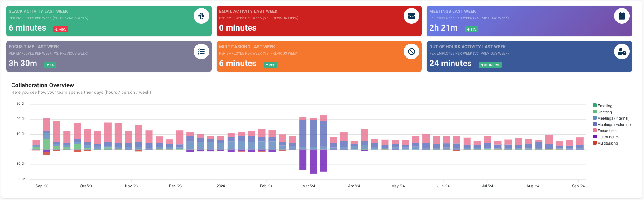Click the focus time checklist icon
Viewport: 644px width, 200px height.
[201, 51]
